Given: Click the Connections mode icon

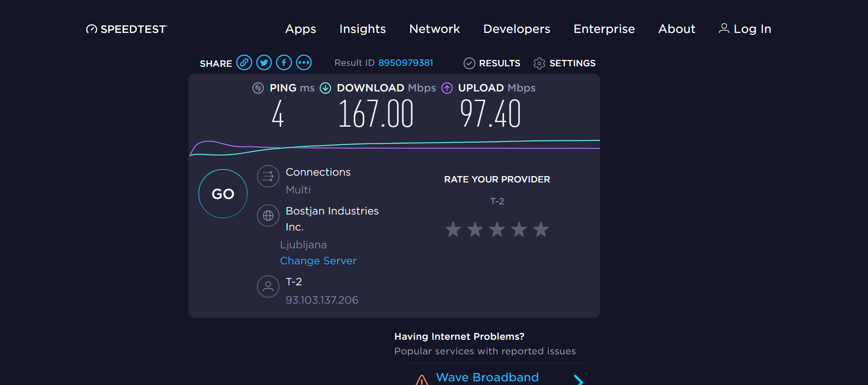Looking at the screenshot, I should [268, 176].
